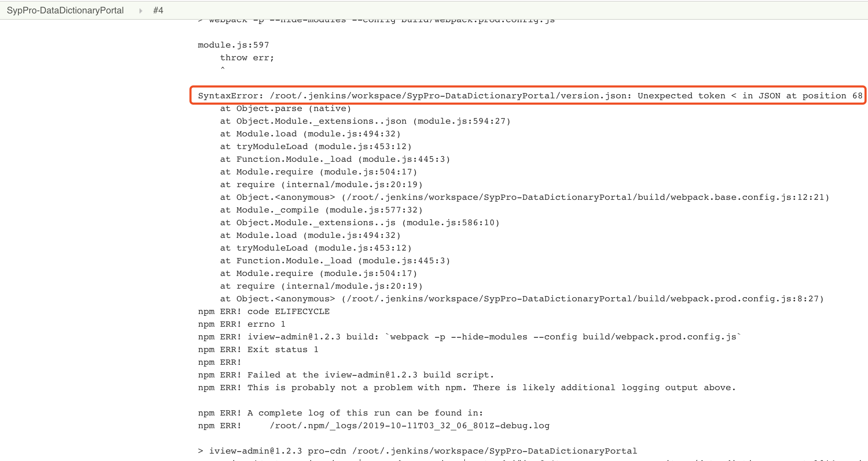
Task: Click 'npm ERR! errno 1' line
Action: point(242,324)
